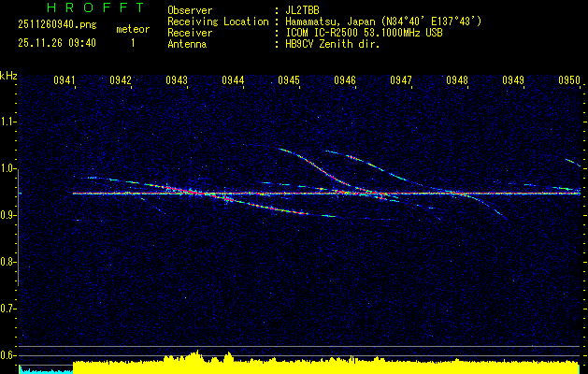Click the kHz axis unit label
Viewport: 588px width, 374px height.
[9, 76]
